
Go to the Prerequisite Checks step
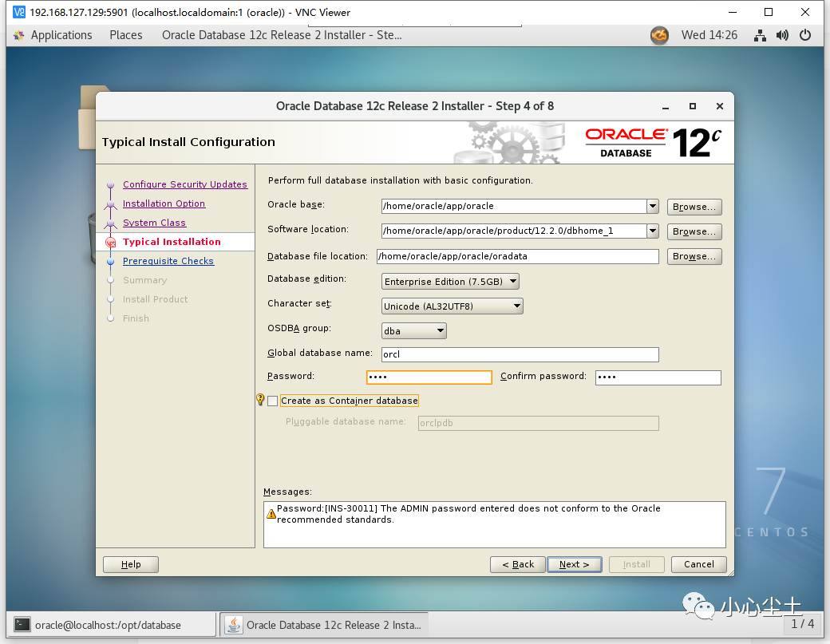point(168,261)
